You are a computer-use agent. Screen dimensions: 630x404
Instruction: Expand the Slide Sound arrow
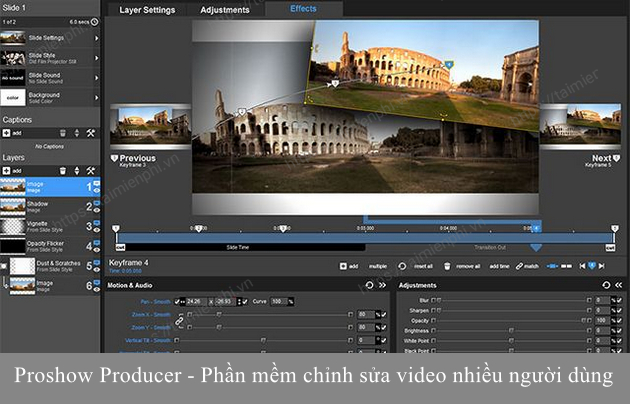point(96,78)
